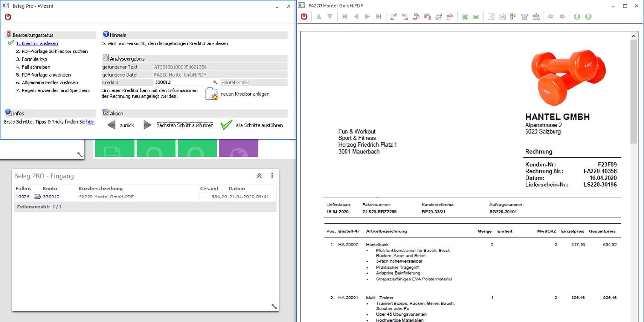Viewport: 644px width, 322px height.
Task: Click the gefundener Text value field
Action: tap(220, 67)
